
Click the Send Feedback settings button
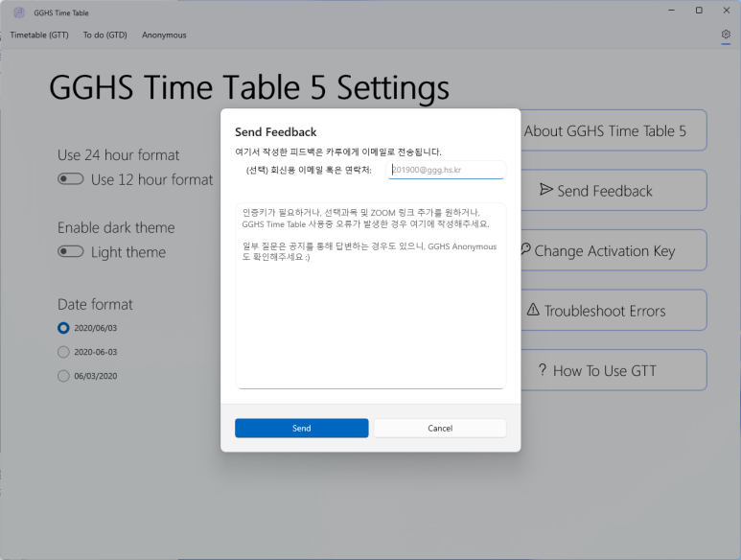[614, 191]
